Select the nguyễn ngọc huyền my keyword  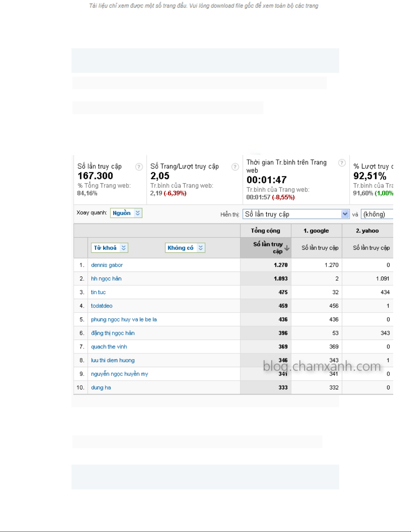pos(119,374)
